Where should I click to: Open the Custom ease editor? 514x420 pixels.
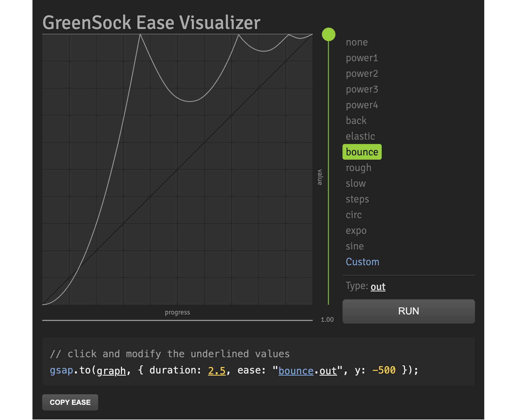[x=362, y=262]
